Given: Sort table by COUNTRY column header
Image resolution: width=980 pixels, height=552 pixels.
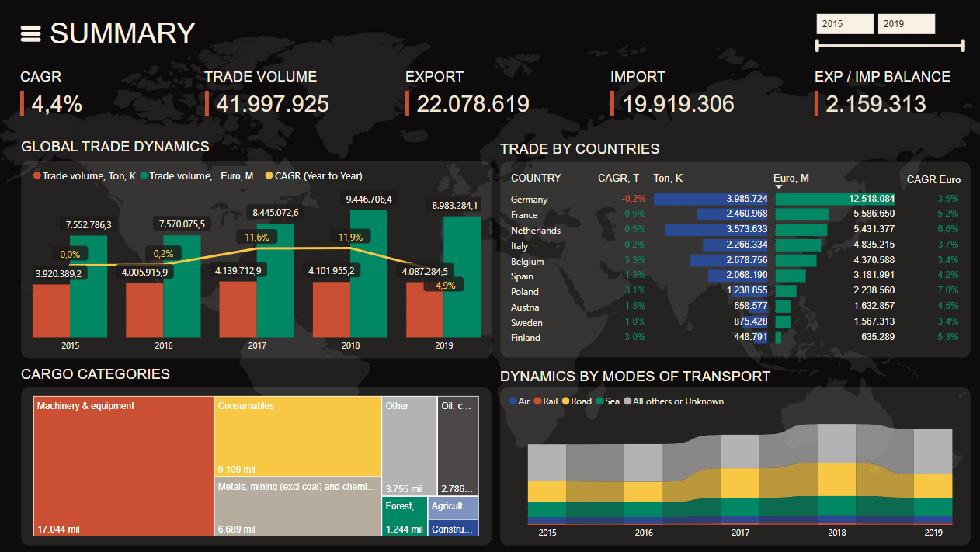Looking at the screenshot, I should (x=535, y=179).
